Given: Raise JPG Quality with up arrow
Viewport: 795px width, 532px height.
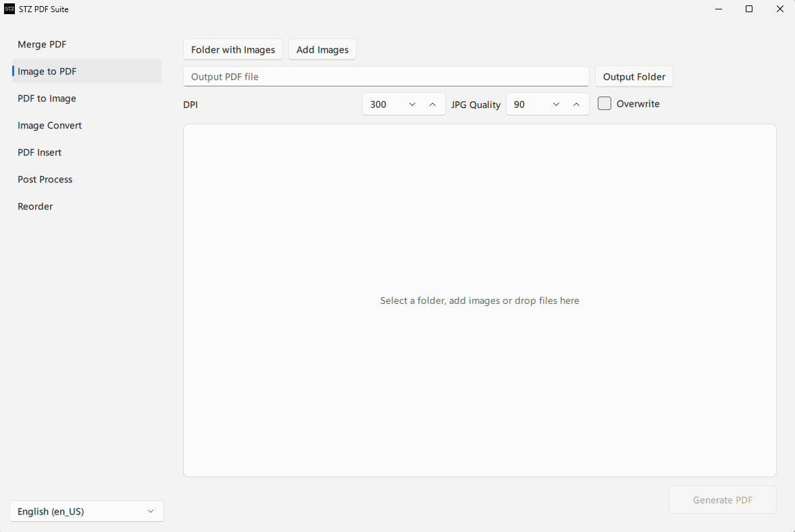Looking at the screenshot, I should (576, 105).
